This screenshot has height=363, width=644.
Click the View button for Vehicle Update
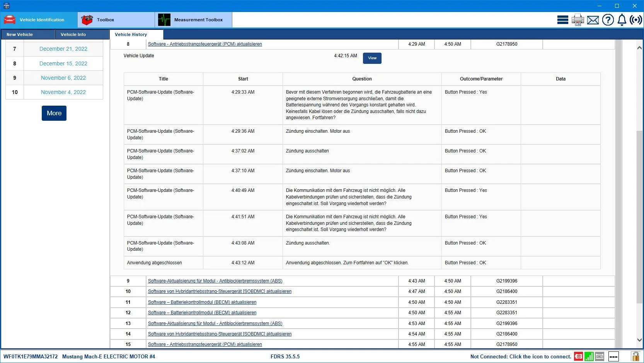372,58
